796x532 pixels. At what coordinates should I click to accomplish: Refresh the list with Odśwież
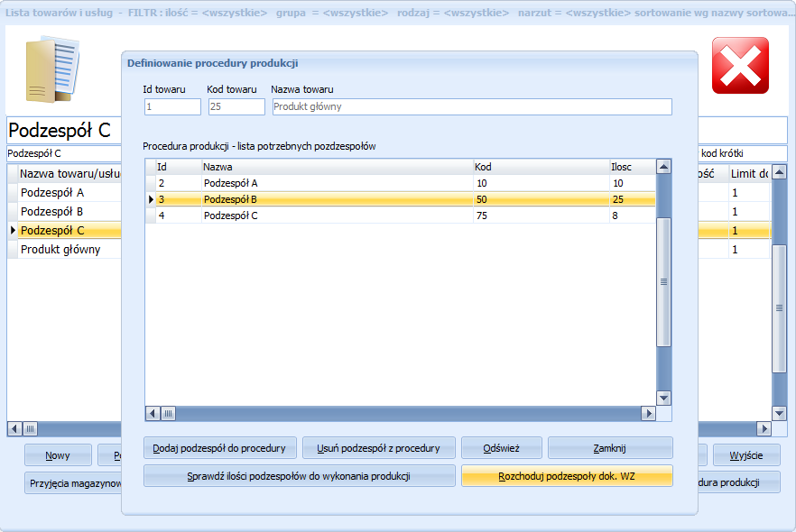pyautogui.click(x=502, y=448)
